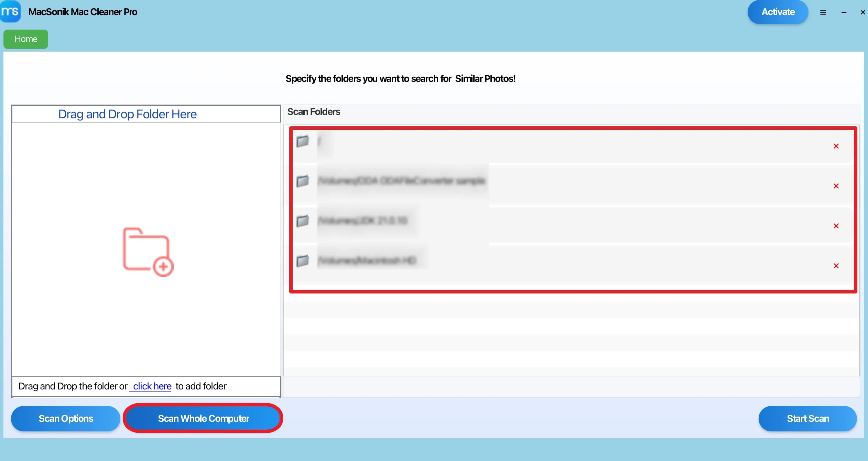Screen dimensions: 868x461
Task: Select the ODAFileConverter sample path text
Action: (401, 181)
